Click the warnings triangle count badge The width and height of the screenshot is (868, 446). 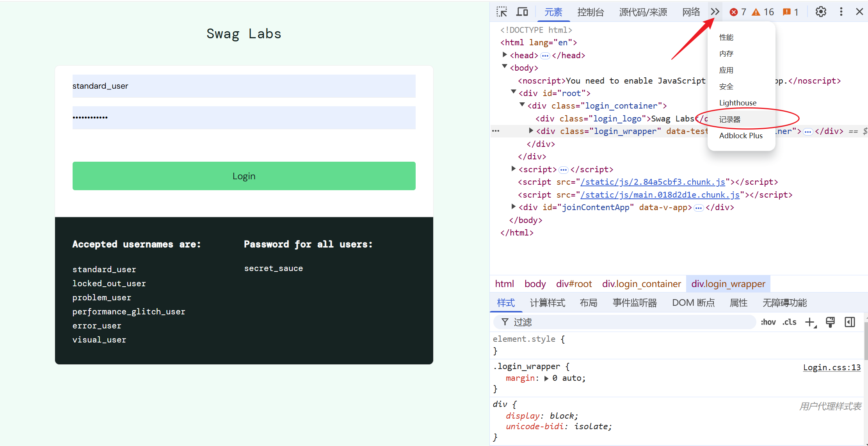763,12
